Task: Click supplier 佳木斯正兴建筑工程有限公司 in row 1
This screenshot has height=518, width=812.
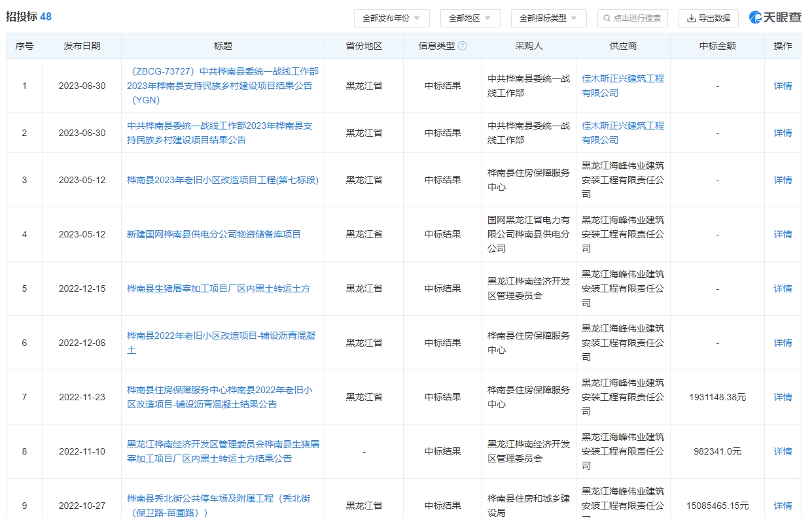Action: point(622,86)
